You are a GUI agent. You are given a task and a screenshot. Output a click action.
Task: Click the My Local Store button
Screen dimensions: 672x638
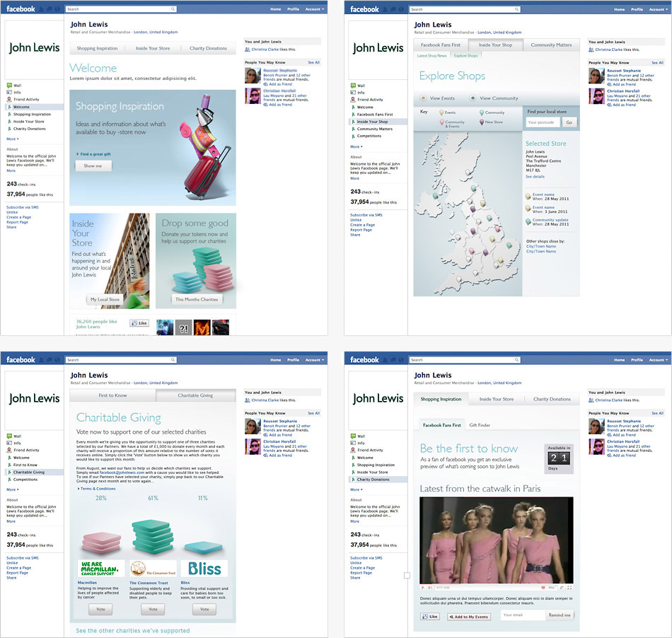(105, 299)
